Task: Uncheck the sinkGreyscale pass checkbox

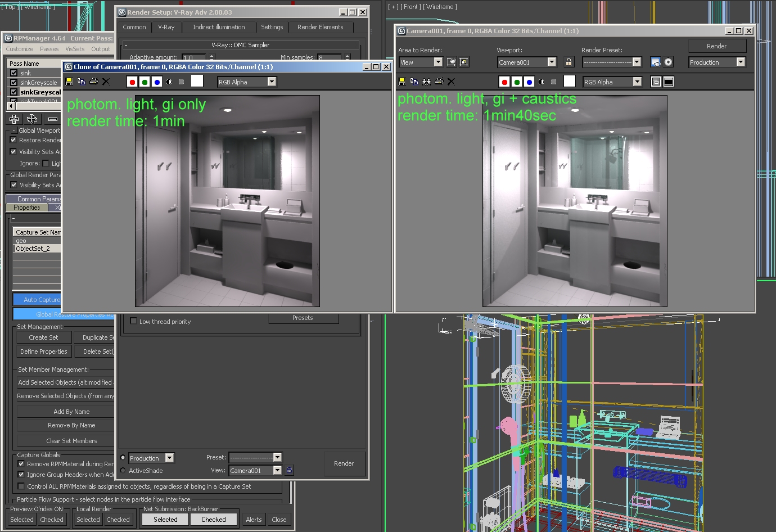Action: coord(14,83)
